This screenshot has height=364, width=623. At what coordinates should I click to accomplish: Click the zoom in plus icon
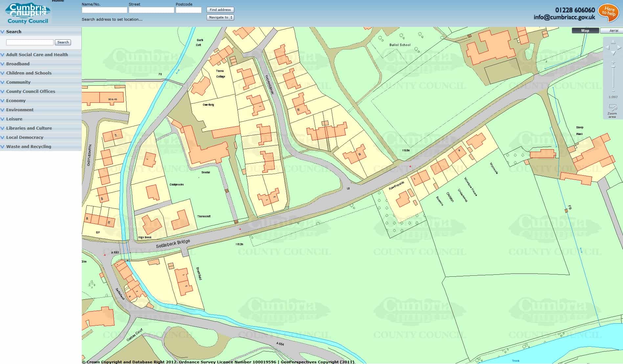click(x=613, y=62)
